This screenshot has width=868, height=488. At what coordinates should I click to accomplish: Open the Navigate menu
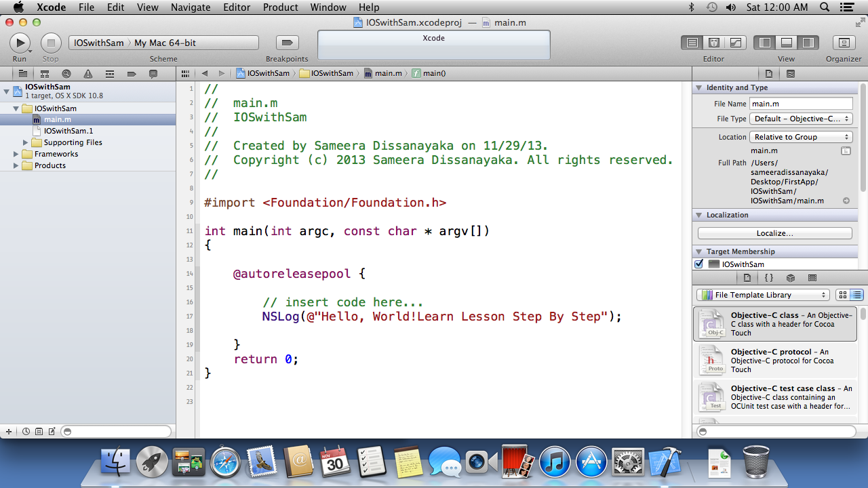(x=191, y=7)
